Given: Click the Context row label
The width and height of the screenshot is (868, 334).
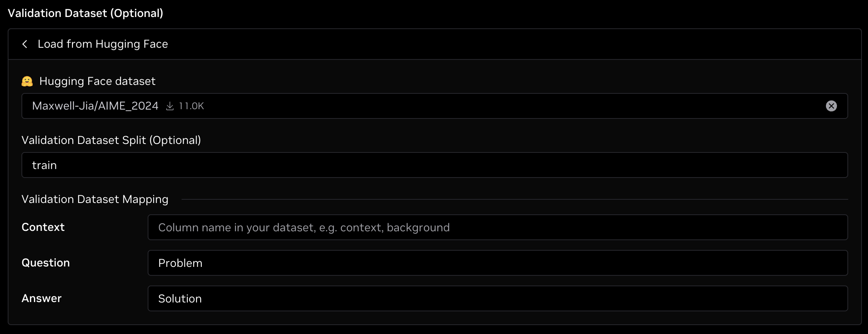Looking at the screenshot, I should coord(43,227).
